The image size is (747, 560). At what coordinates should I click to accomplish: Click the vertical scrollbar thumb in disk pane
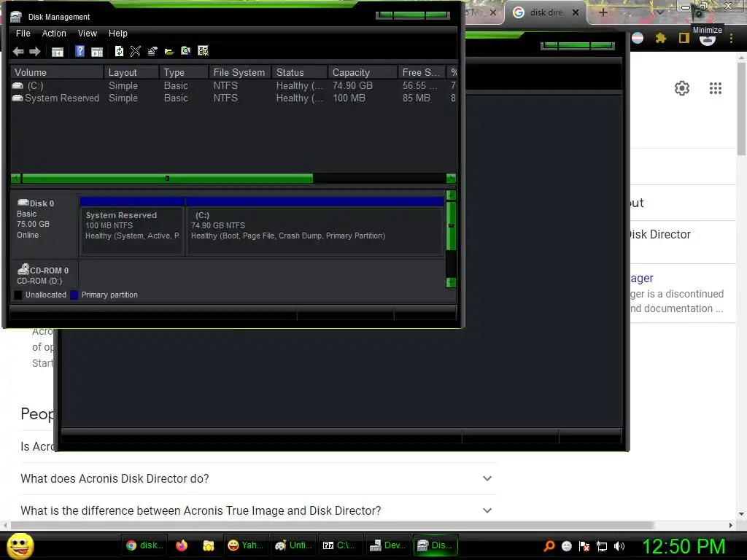coord(451,226)
